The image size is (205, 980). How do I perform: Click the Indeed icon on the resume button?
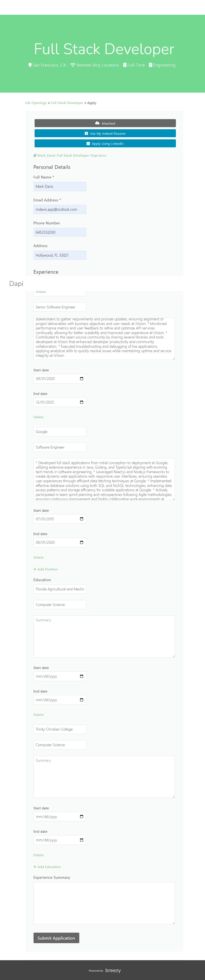pyautogui.click(x=86, y=133)
